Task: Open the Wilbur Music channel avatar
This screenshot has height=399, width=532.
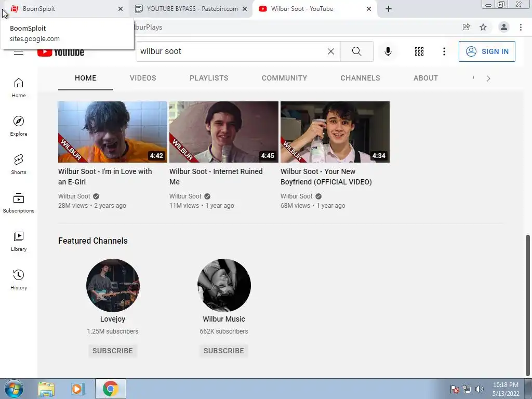Action: [224, 285]
